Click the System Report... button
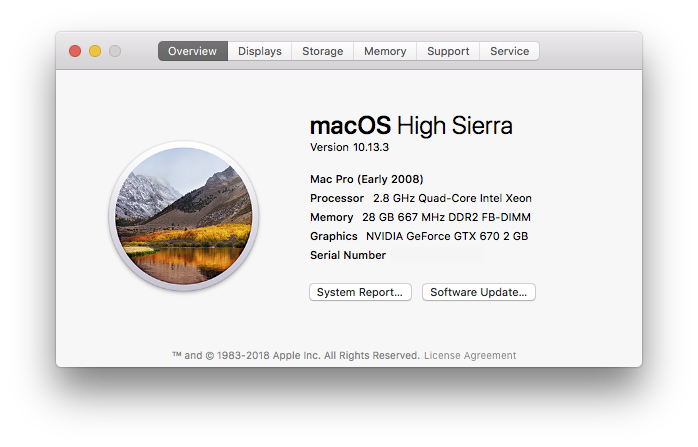Viewport: 698px width, 447px height. click(360, 292)
